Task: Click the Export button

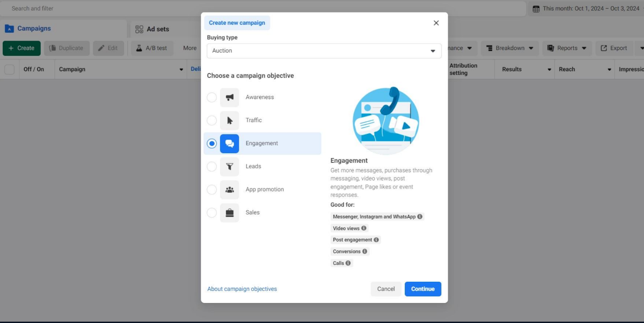Action: [614, 48]
